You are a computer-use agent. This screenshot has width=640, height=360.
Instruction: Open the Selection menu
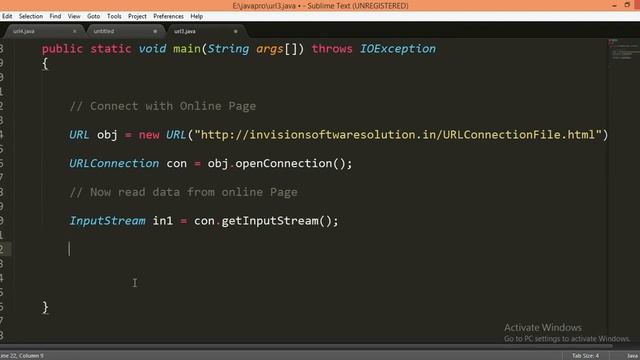(31, 16)
